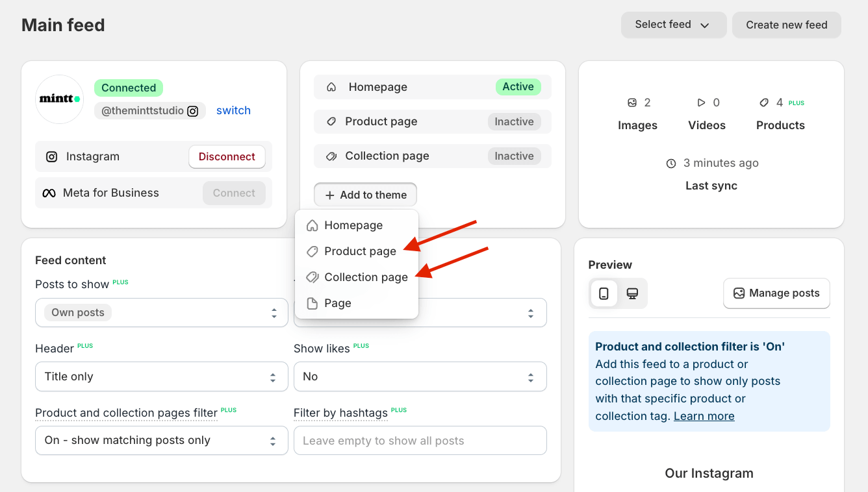Expand the Select feed dropdown

coord(674,25)
